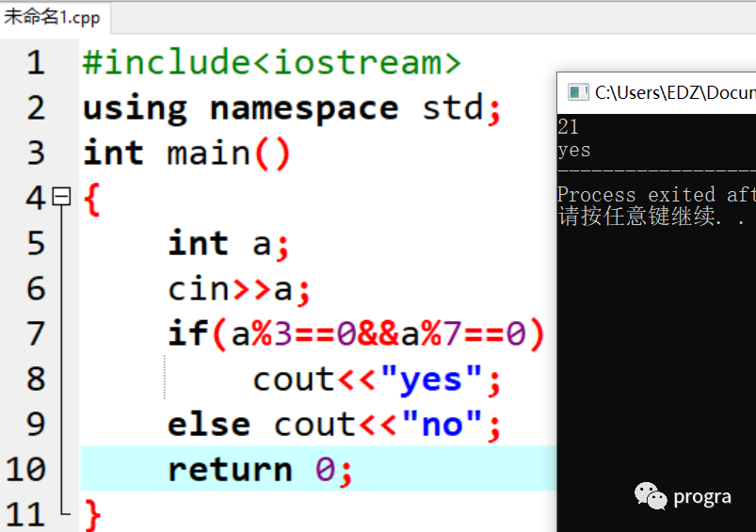Click the console input value 21
This screenshot has width=756, height=532.
coord(568,127)
